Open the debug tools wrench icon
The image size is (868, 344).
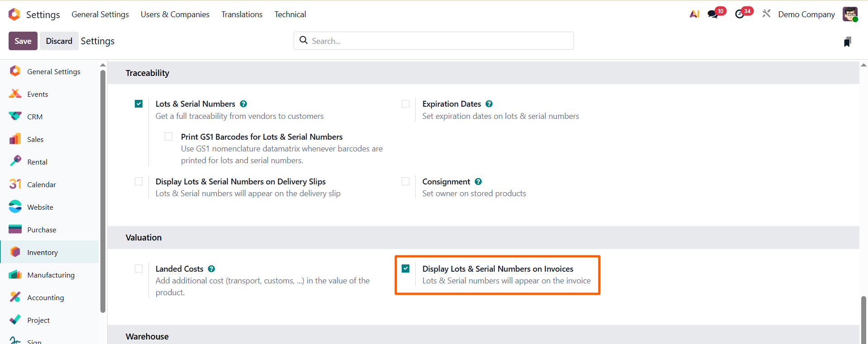766,14
